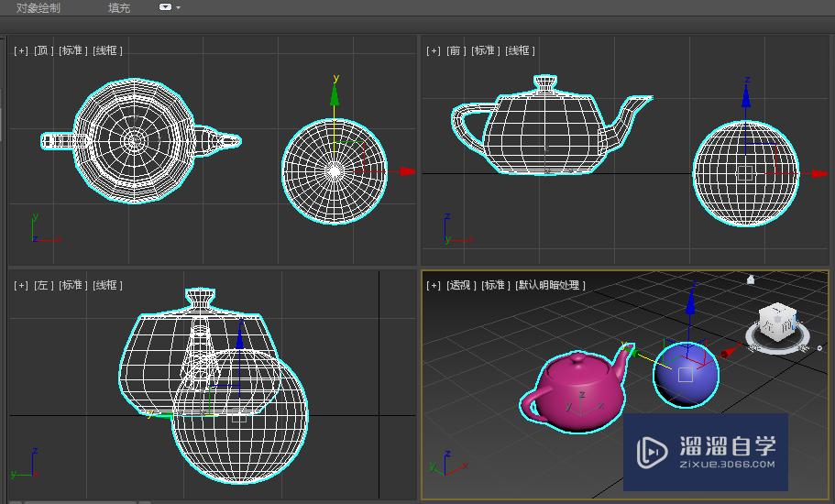Click the blue Z-axis arrow in Left viewport
Screen dimensions: 835x504
(x=239, y=337)
